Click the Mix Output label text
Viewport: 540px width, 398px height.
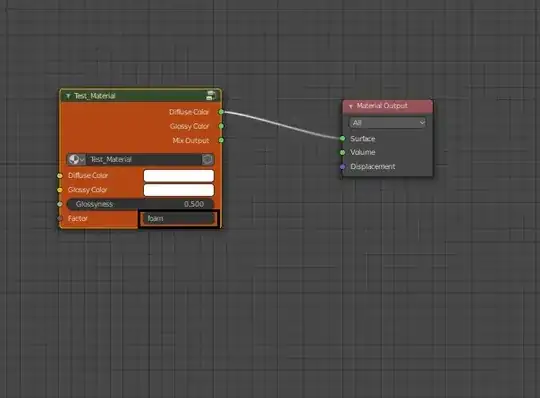pyautogui.click(x=191, y=140)
